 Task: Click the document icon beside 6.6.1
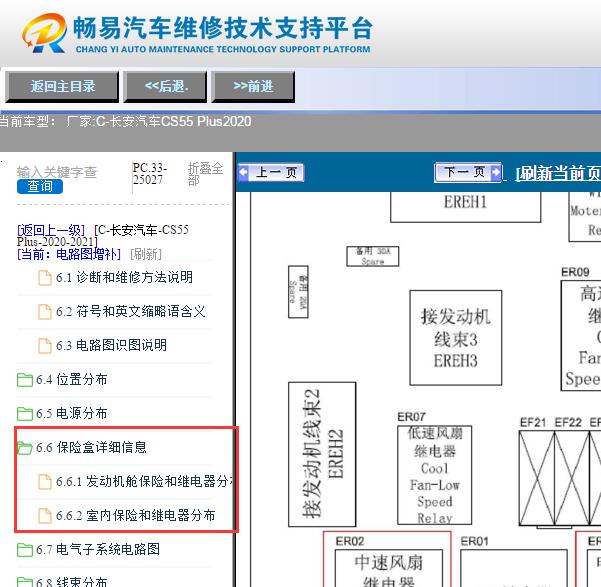(45, 482)
